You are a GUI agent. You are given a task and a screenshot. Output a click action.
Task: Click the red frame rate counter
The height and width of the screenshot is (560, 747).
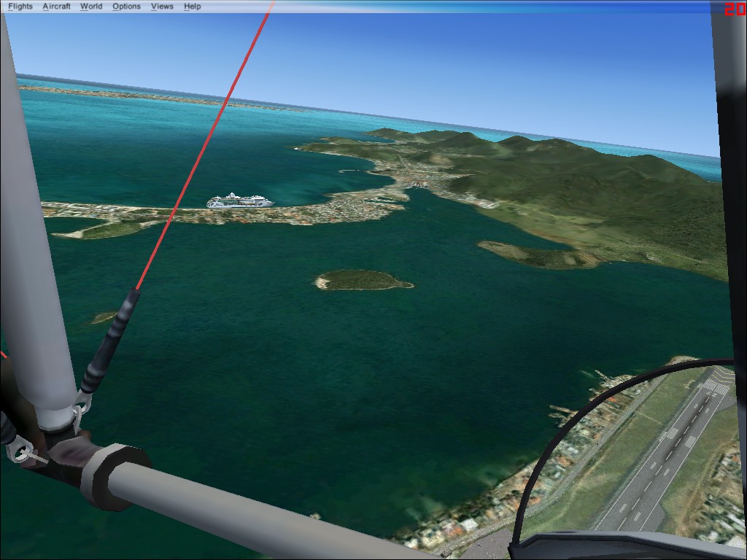[735, 9]
